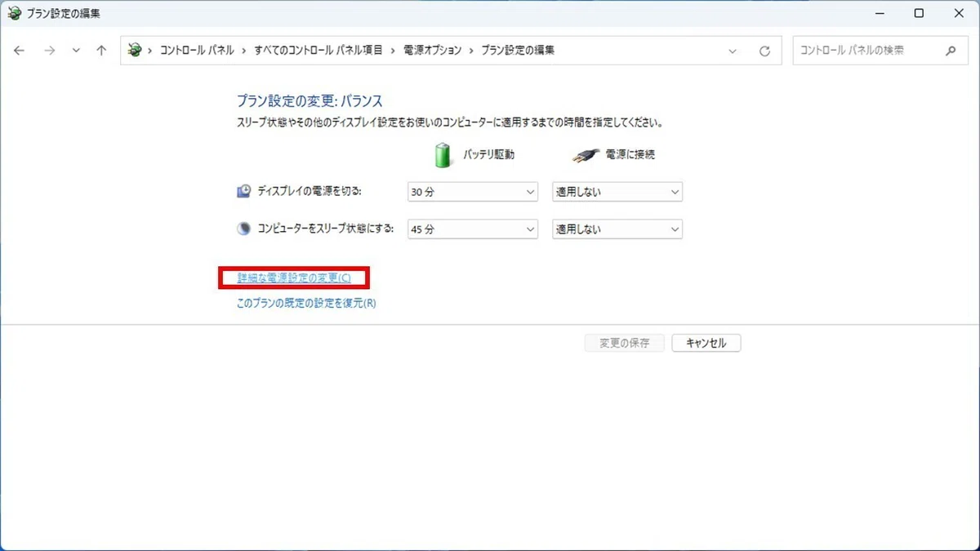This screenshot has width=980, height=551.
Task: Select すべてのコントロール パネル項目 breadcrumb
Action: [x=318, y=51]
